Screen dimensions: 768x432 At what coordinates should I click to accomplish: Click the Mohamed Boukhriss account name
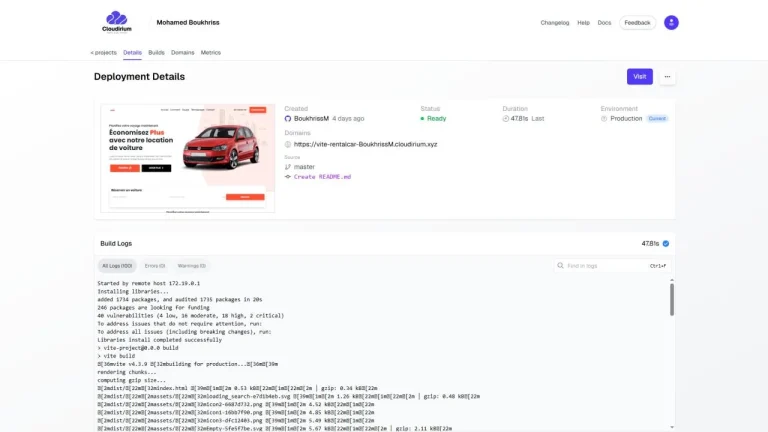[188, 23]
